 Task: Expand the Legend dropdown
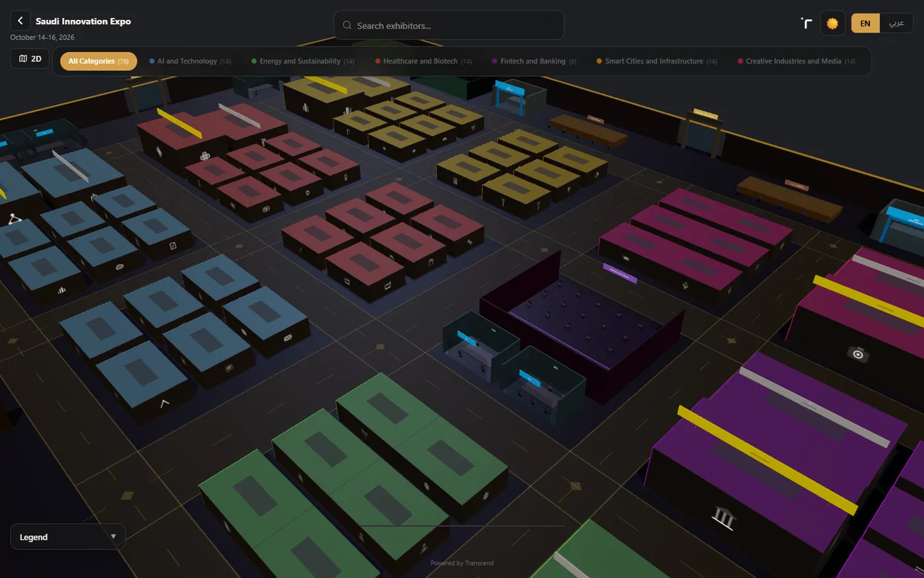pos(67,537)
